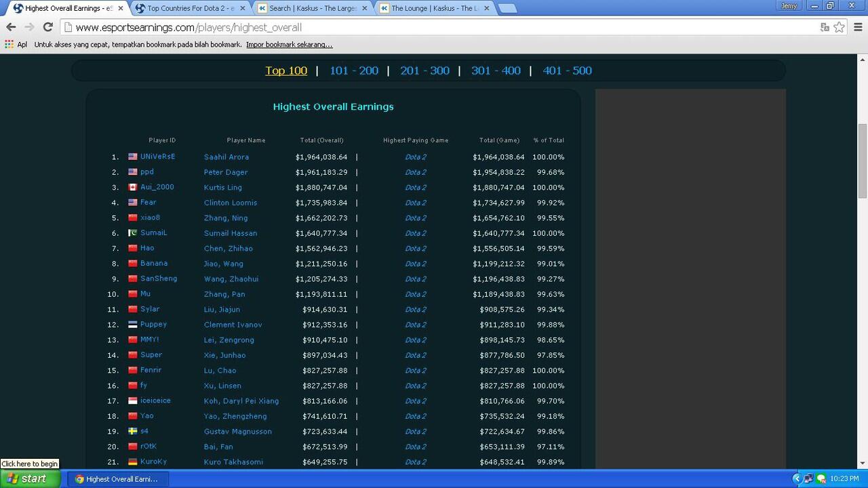Click the translate page icon in address bar
The width and height of the screenshot is (868, 488).
click(x=825, y=27)
